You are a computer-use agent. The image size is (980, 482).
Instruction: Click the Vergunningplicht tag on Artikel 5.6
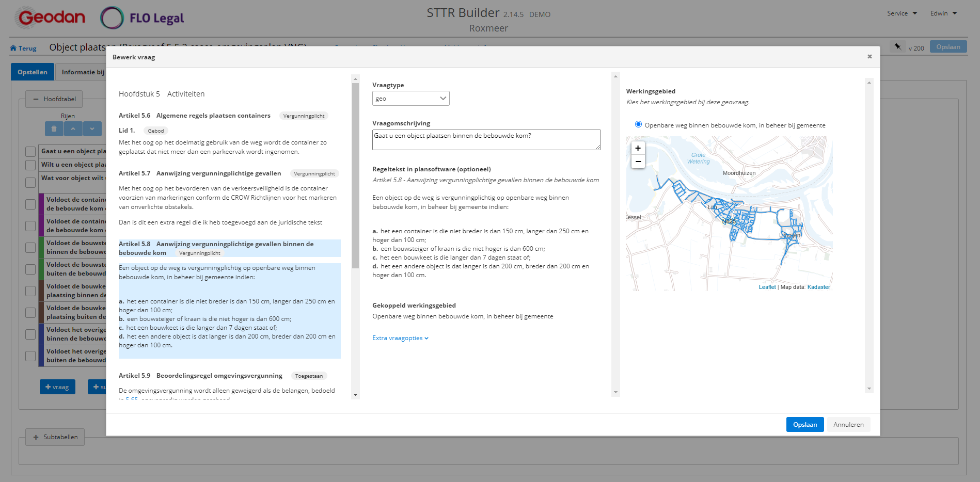click(x=304, y=116)
